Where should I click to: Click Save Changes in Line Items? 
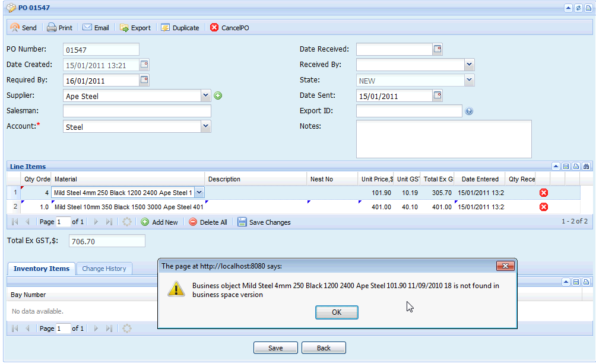click(x=264, y=222)
